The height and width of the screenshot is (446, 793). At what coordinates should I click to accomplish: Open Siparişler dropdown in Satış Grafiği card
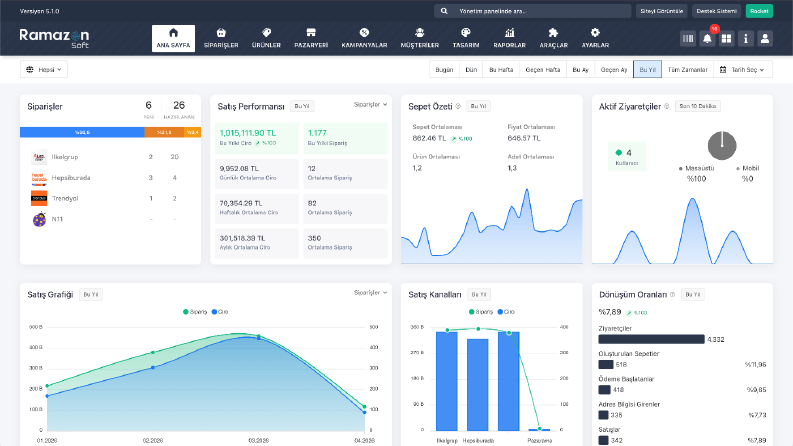[x=370, y=293]
